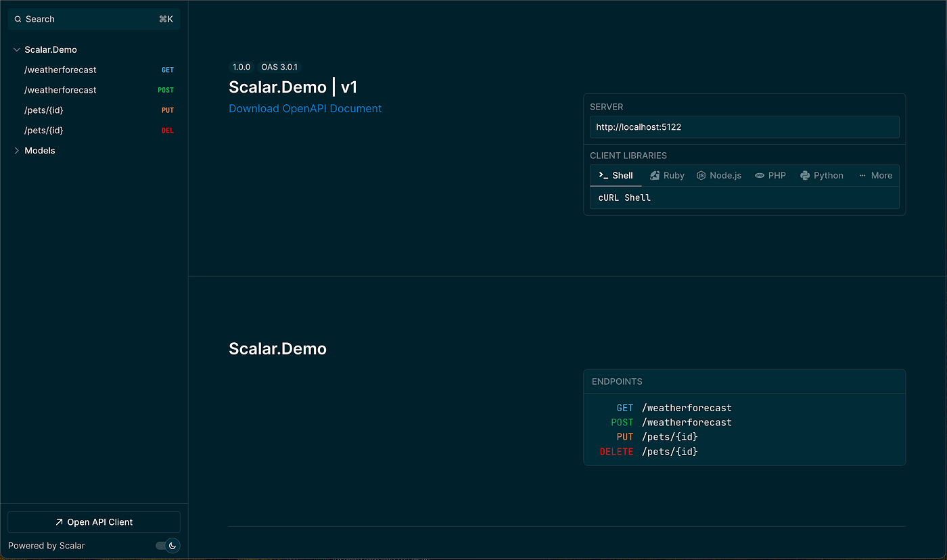Click the Search input field
Image resolution: width=947 pixels, height=560 pixels.
pyautogui.click(x=94, y=19)
